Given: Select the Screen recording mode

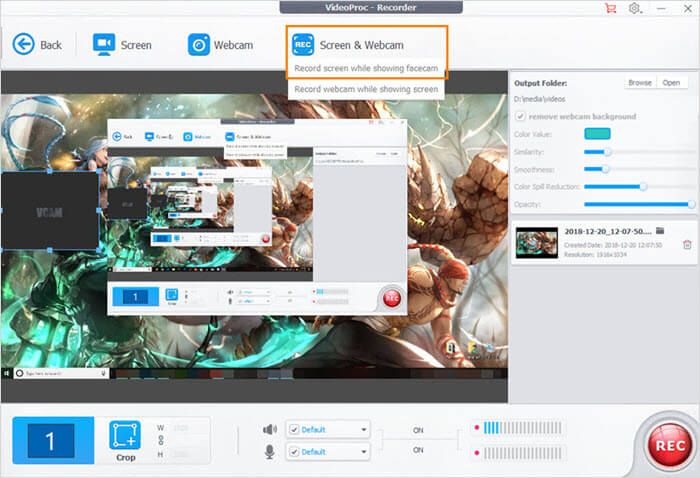Looking at the screenshot, I should [104, 44].
